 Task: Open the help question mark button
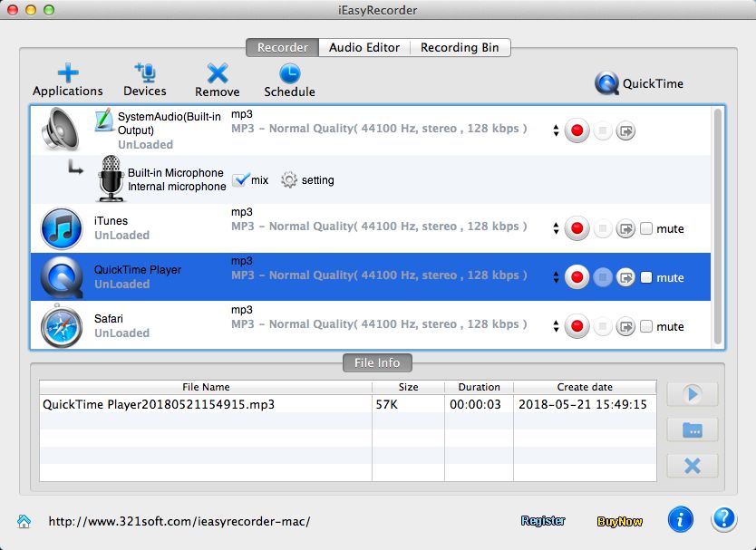723,519
